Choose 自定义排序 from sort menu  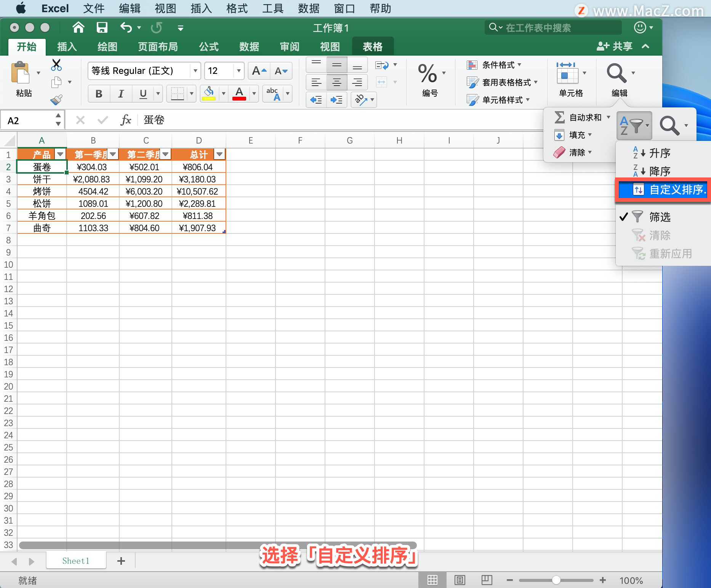pyautogui.click(x=663, y=190)
